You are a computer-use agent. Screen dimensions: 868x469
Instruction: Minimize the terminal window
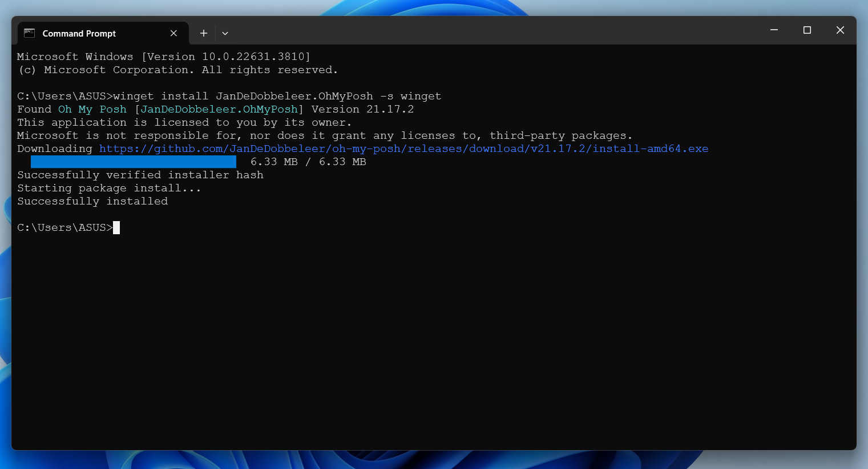[x=774, y=30]
